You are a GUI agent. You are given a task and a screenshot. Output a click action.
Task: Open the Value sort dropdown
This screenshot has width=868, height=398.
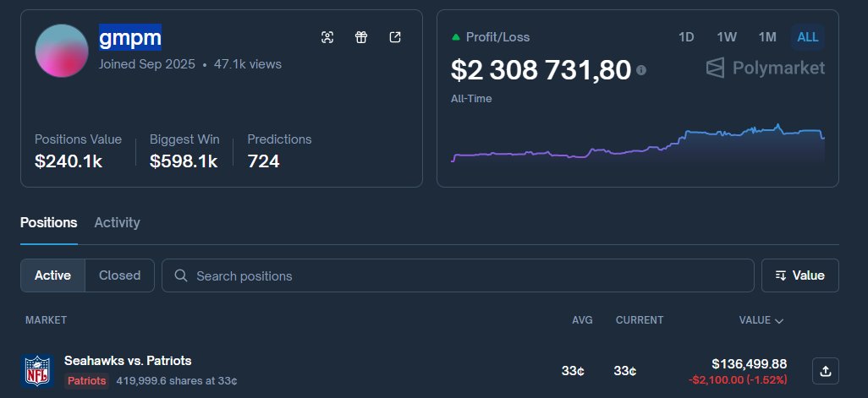click(x=800, y=275)
